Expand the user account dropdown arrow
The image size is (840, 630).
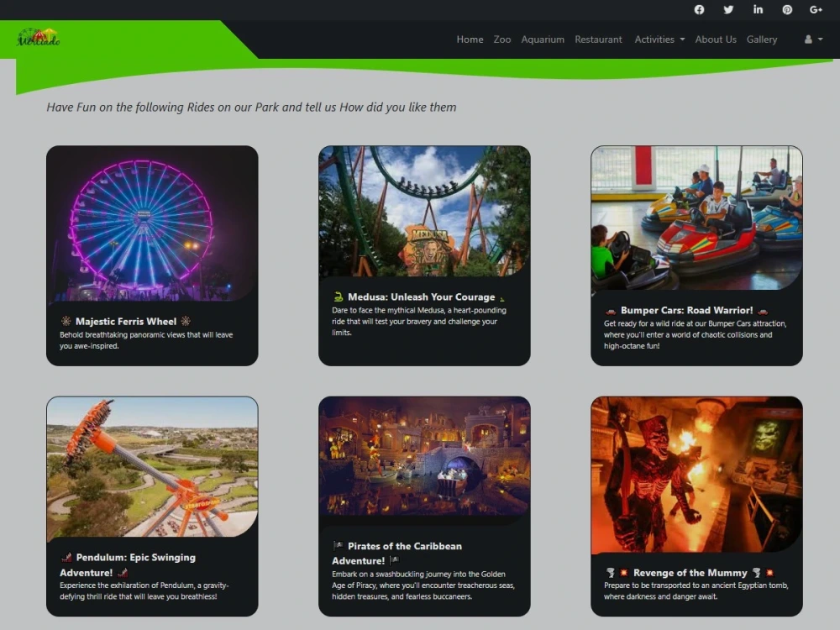tap(820, 39)
